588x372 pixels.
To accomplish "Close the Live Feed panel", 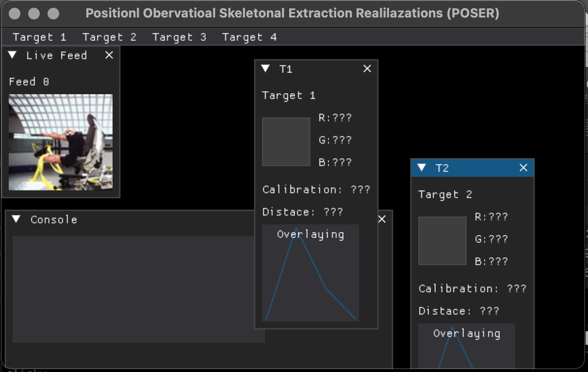I will (109, 55).
